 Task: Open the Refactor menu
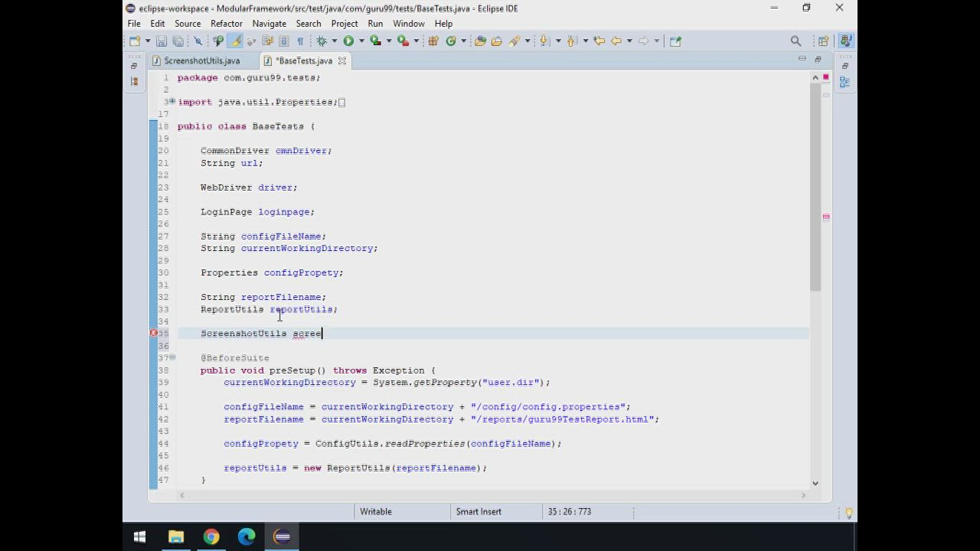point(226,24)
